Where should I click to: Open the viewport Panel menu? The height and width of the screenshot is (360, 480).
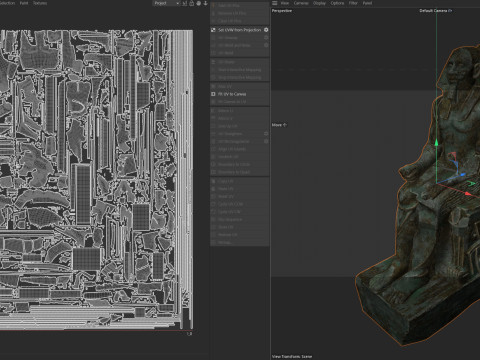[367, 3]
